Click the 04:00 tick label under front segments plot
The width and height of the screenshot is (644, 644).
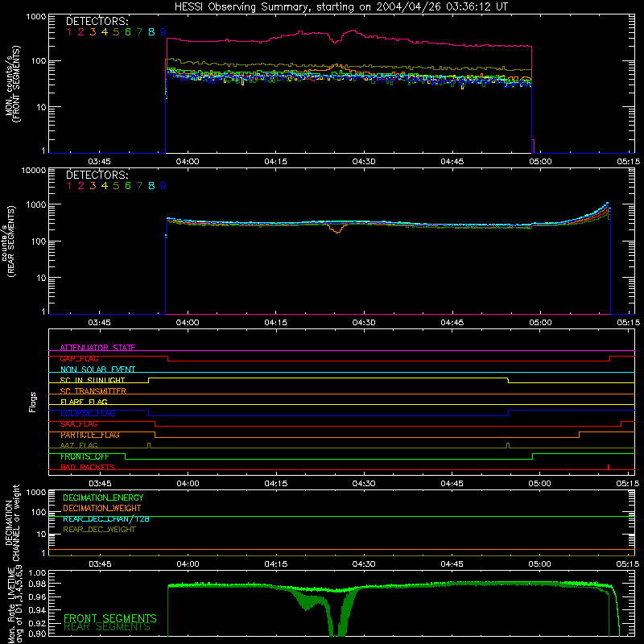coord(188,162)
